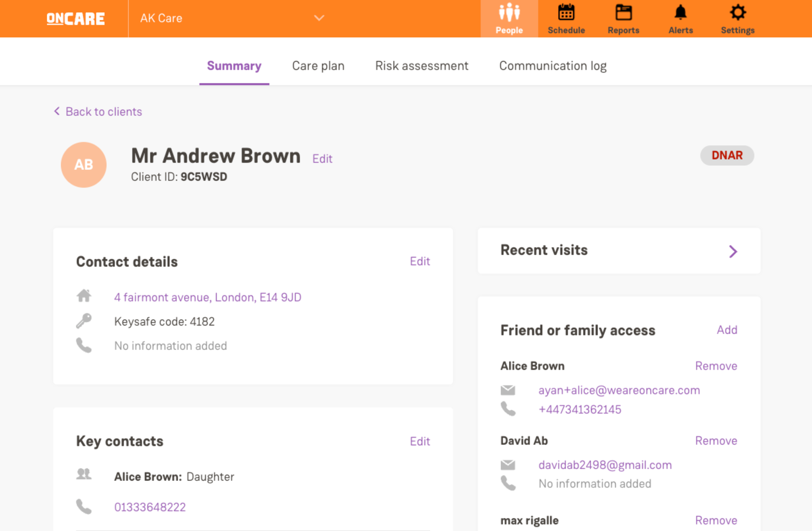Remove David Ab from family access
Viewport: 812px width, 531px height.
coord(716,441)
